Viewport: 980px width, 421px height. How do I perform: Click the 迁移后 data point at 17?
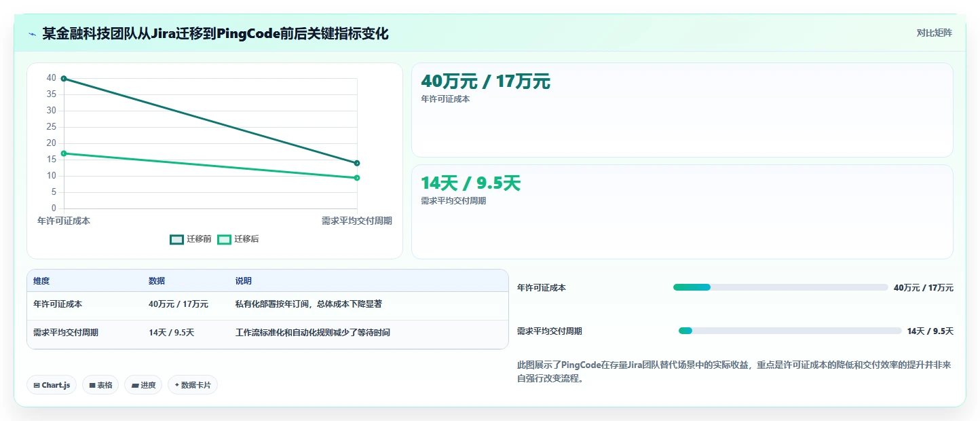coord(64,153)
